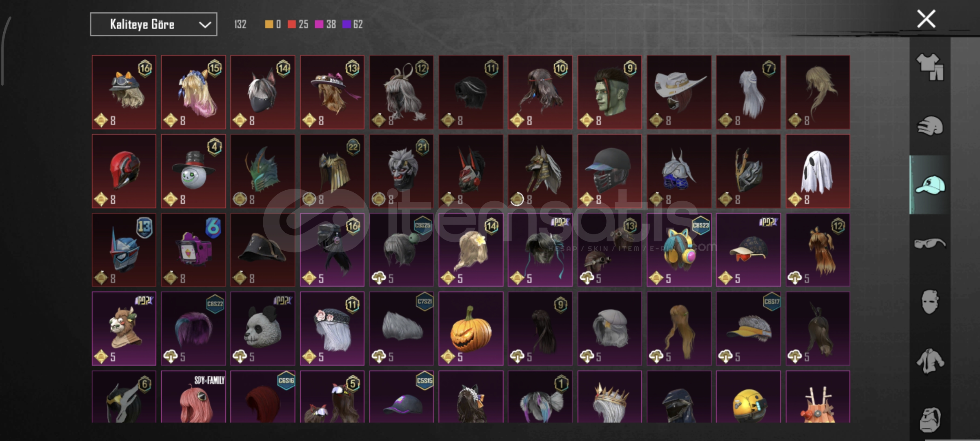Viewport: 980px width, 441px height.
Task: Open the face mask category icon
Action: click(x=930, y=302)
